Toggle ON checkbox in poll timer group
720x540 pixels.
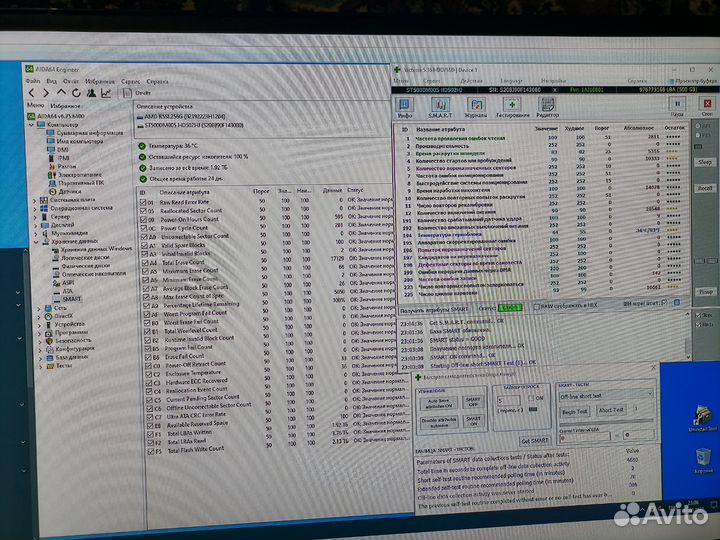point(531,398)
